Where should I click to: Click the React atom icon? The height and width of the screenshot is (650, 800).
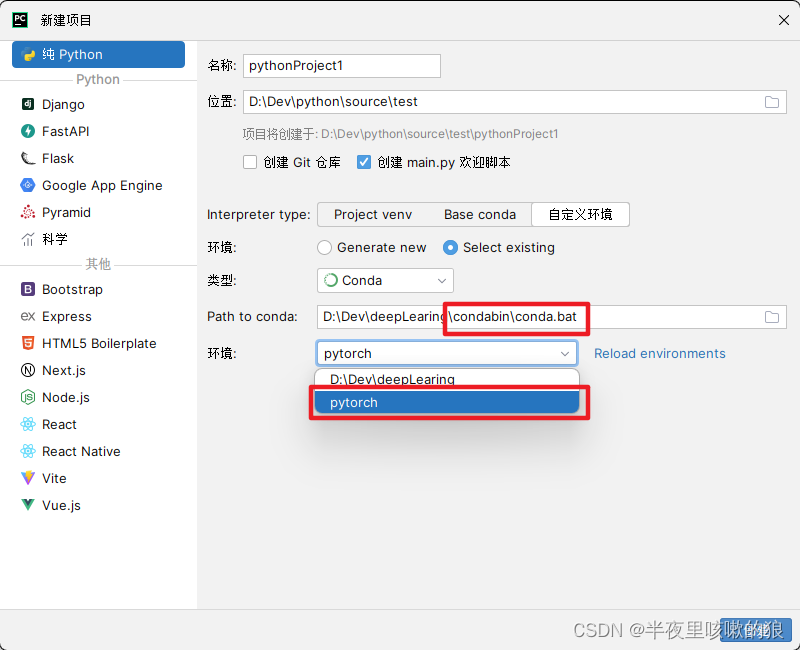28,424
